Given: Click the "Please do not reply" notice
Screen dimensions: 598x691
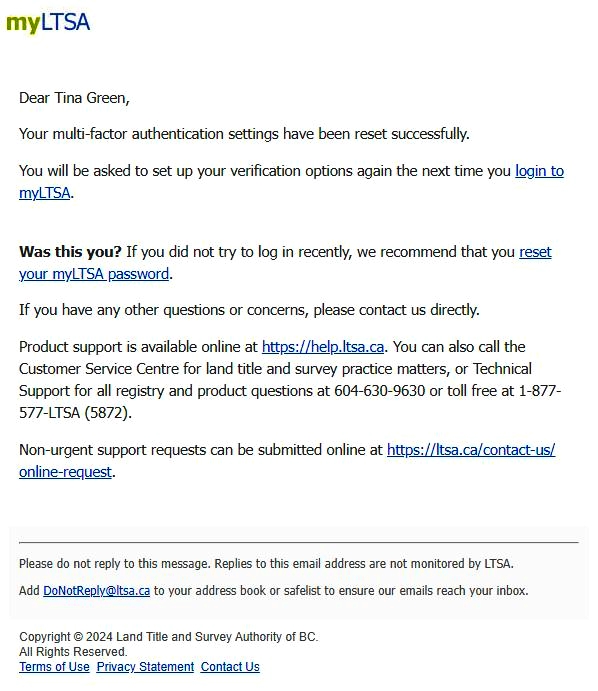Looking at the screenshot, I should click(x=266, y=564).
